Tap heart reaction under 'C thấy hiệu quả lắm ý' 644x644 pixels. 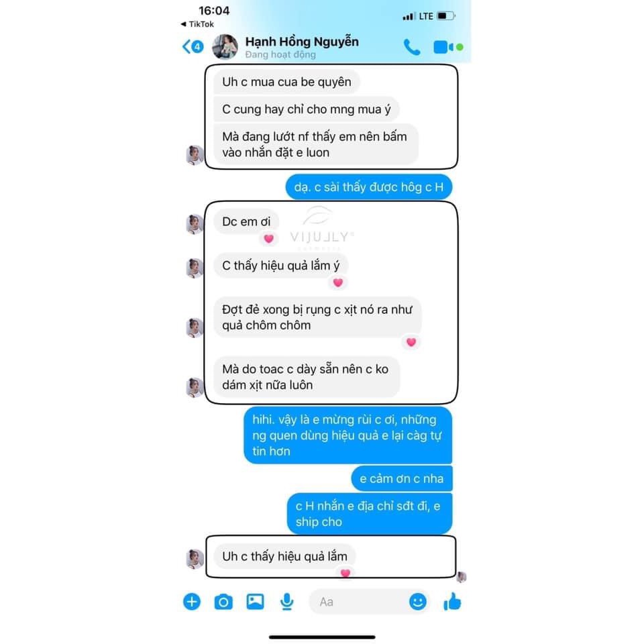pos(338,282)
